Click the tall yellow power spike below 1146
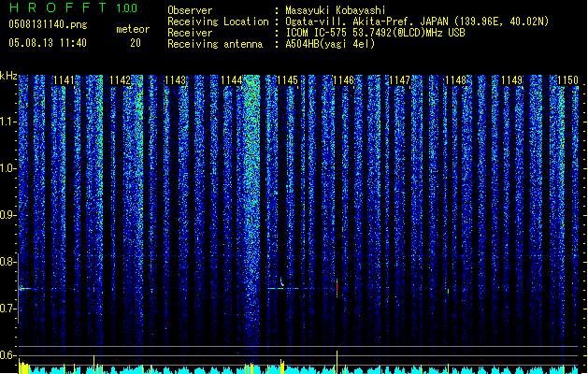Image resolution: width=588 pixels, height=374 pixels. [337, 362]
